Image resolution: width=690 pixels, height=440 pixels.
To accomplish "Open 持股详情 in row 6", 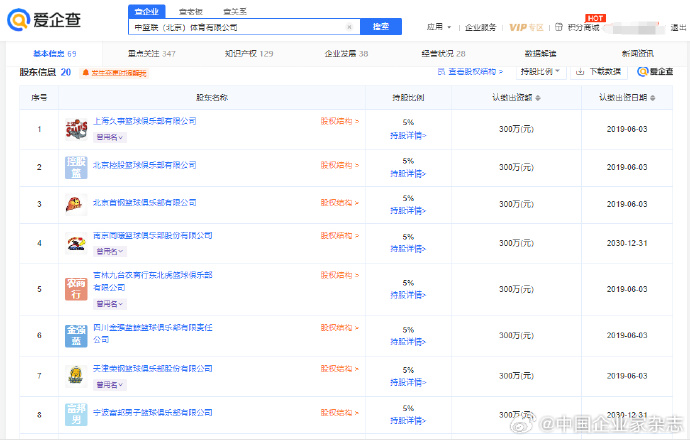I will (408, 341).
